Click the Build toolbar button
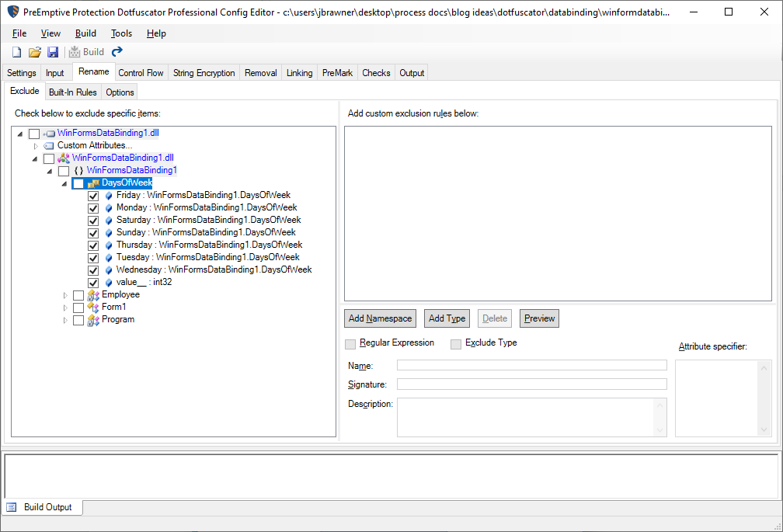 click(86, 52)
